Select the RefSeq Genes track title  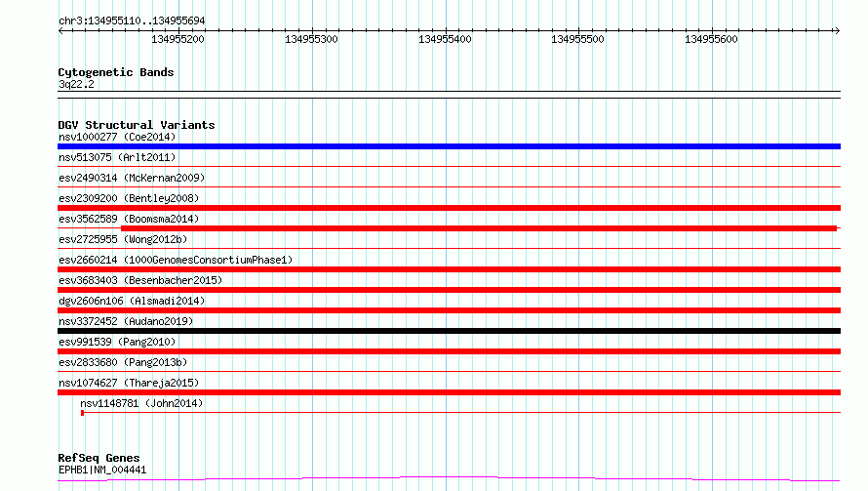click(x=99, y=458)
